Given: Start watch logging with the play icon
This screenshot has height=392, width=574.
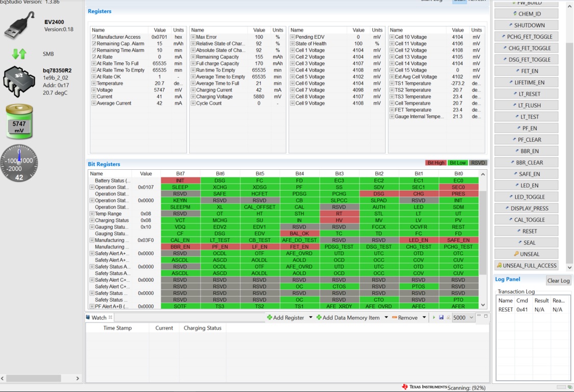Looking at the screenshot, I should click(x=434, y=318).
